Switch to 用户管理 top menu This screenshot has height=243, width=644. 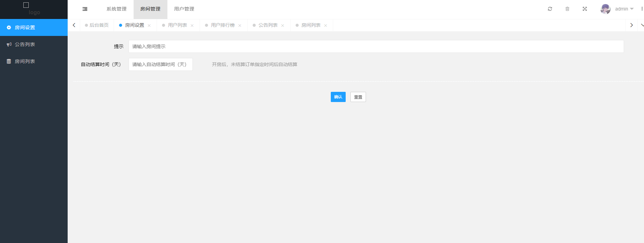click(x=184, y=9)
